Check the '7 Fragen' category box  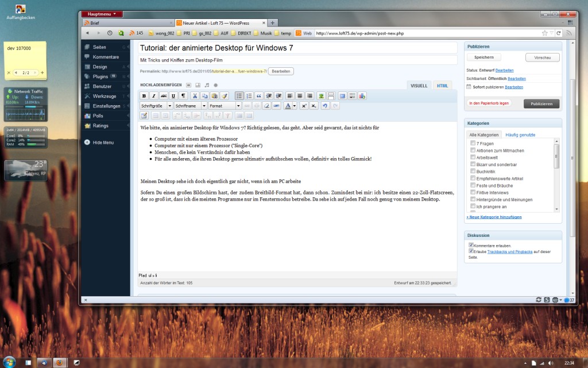472,143
